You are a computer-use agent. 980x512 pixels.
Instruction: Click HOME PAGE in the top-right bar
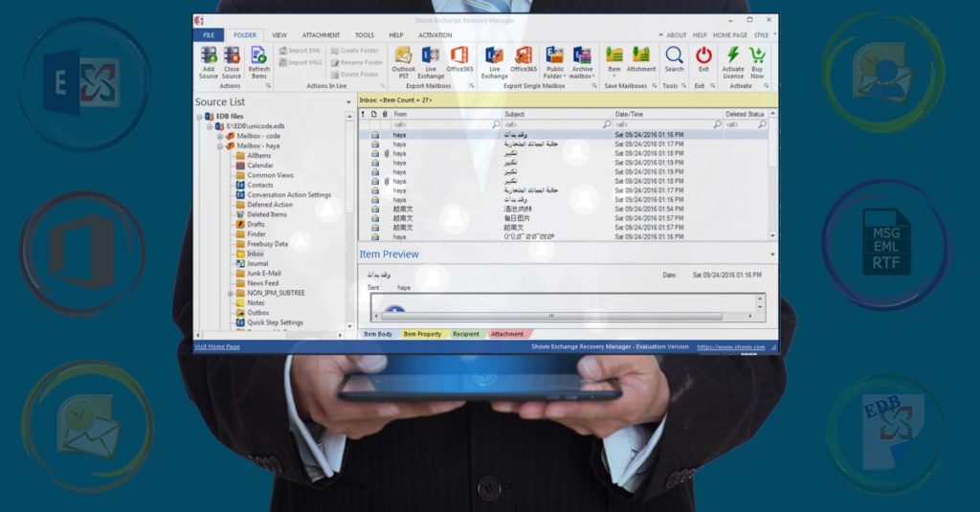(730, 35)
